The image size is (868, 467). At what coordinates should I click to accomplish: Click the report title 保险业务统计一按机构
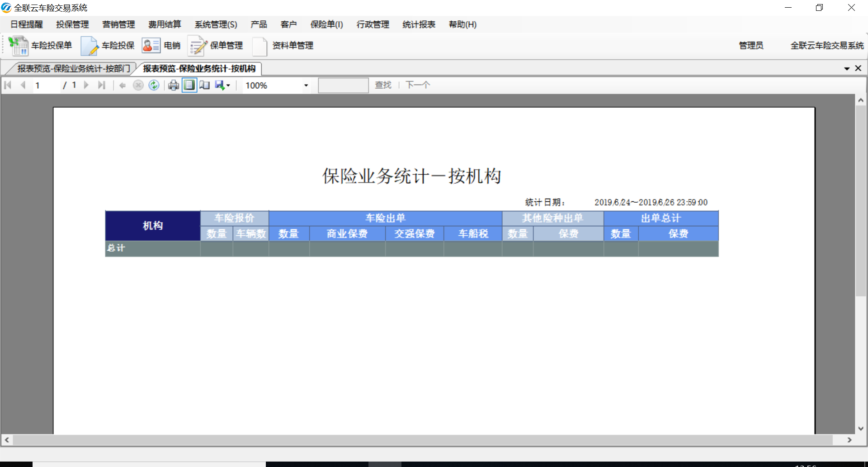pyautogui.click(x=411, y=176)
